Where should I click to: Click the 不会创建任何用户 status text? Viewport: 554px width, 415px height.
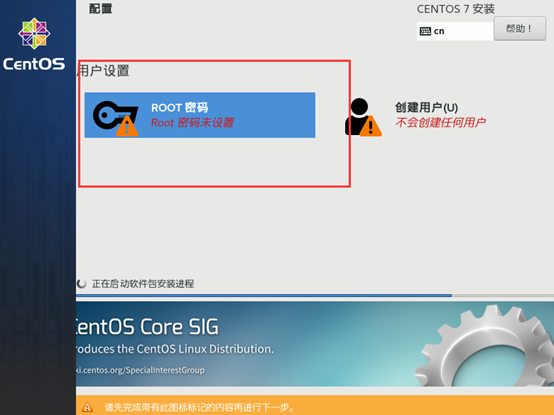440,123
